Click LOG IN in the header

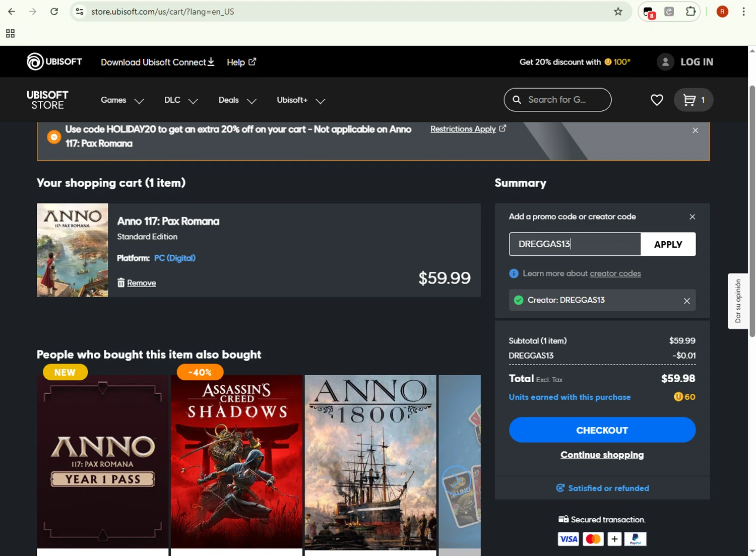(x=697, y=62)
